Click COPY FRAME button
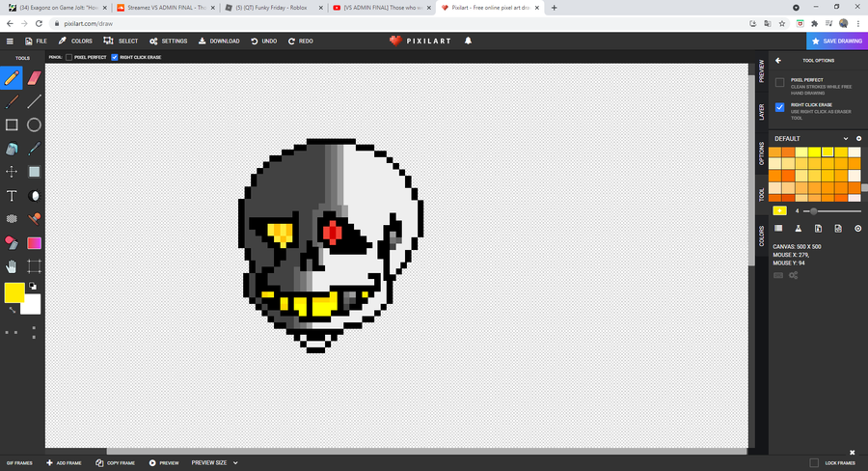The width and height of the screenshot is (868, 471). [115, 462]
